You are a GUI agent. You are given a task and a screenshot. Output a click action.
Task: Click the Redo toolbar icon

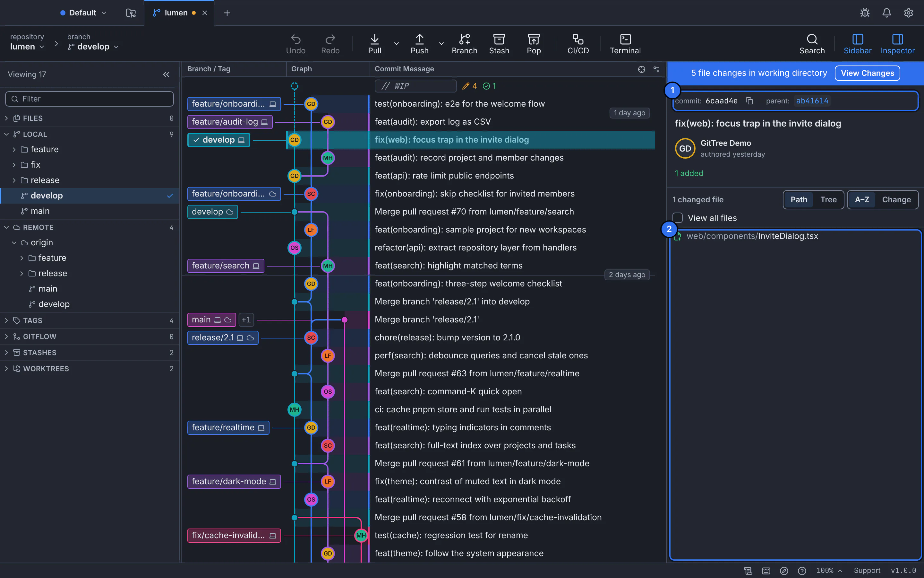click(330, 44)
